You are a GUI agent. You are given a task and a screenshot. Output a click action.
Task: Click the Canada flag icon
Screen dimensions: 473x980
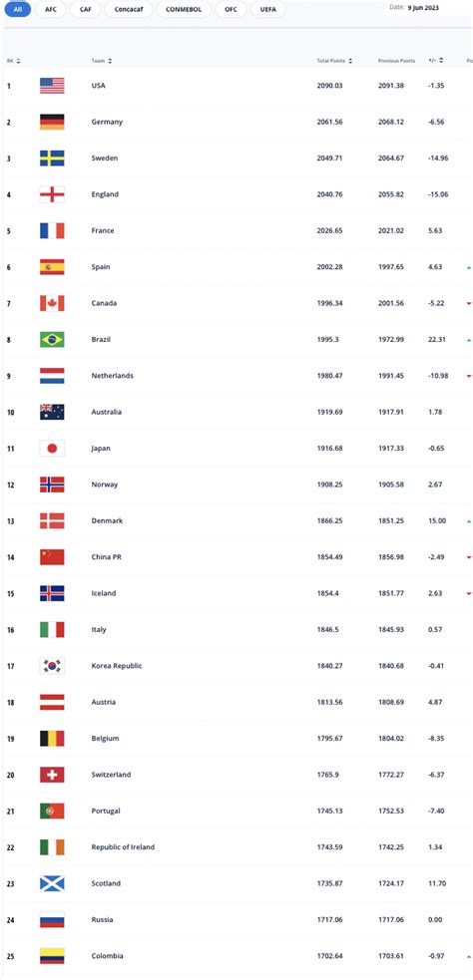52,303
